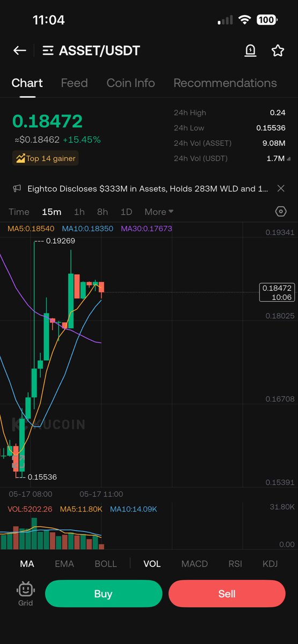The image size is (298, 644).
Task: Select the 1D chart interval
Action: 126,211
